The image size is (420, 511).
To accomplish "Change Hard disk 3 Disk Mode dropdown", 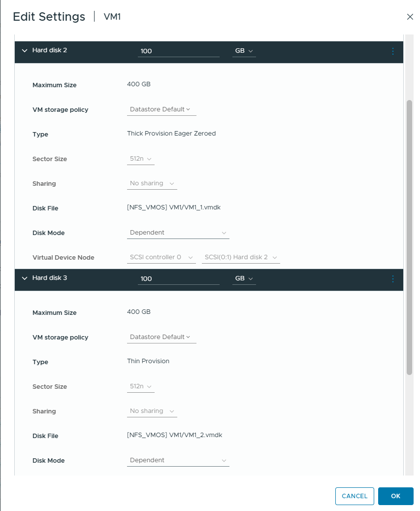I will point(178,460).
